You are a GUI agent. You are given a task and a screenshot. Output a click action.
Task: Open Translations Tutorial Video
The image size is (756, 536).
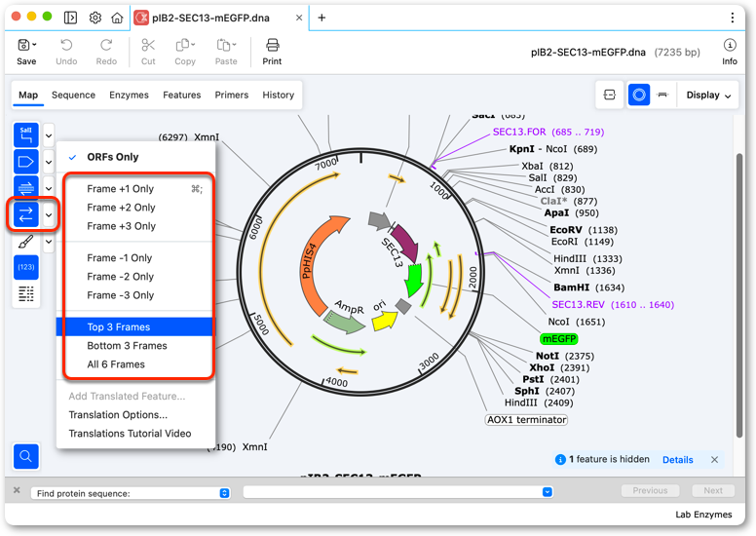tap(135, 434)
